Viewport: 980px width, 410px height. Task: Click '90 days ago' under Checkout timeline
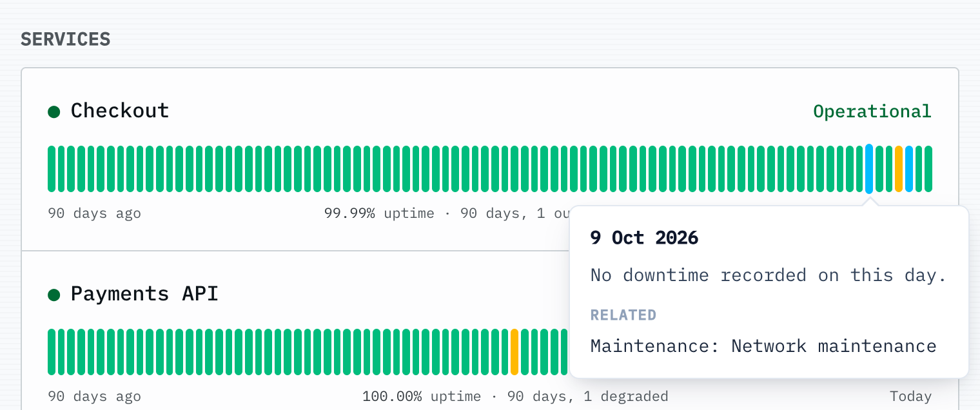[94, 213]
